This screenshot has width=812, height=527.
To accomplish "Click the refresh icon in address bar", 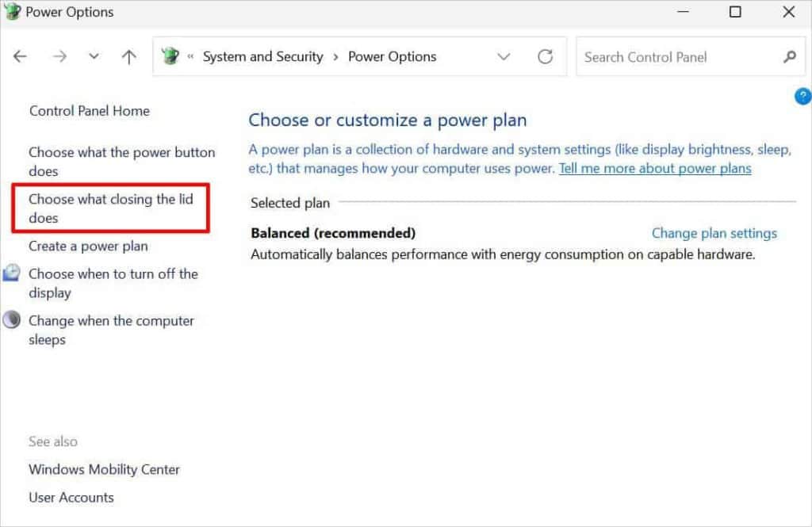I will click(545, 57).
